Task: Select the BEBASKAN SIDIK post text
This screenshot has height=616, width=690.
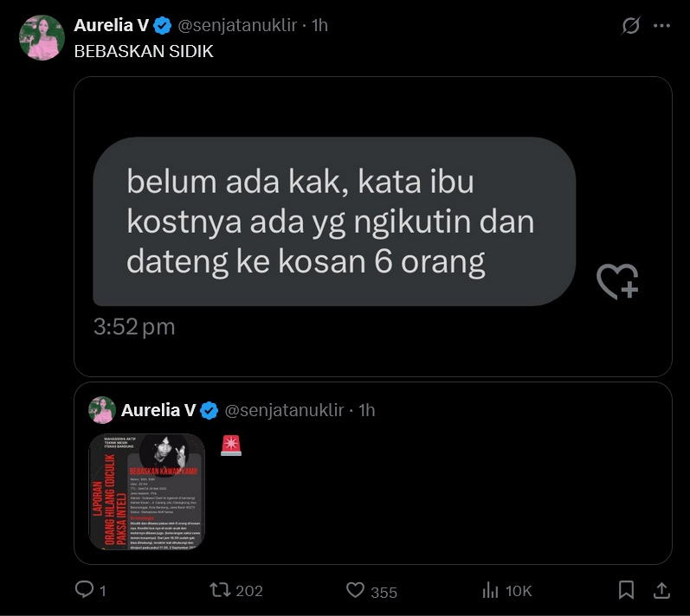Action: point(144,51)
